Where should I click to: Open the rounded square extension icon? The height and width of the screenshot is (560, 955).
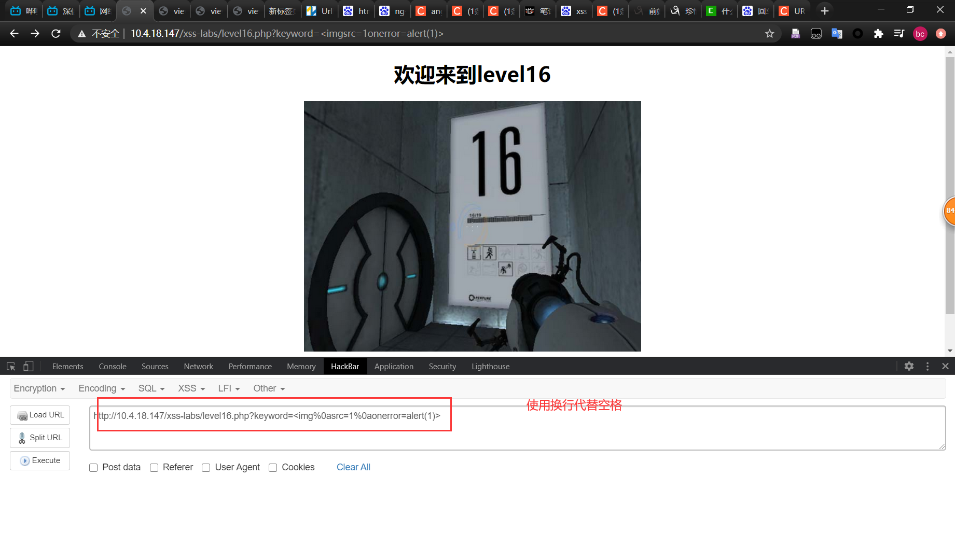[x=816, y=34]
